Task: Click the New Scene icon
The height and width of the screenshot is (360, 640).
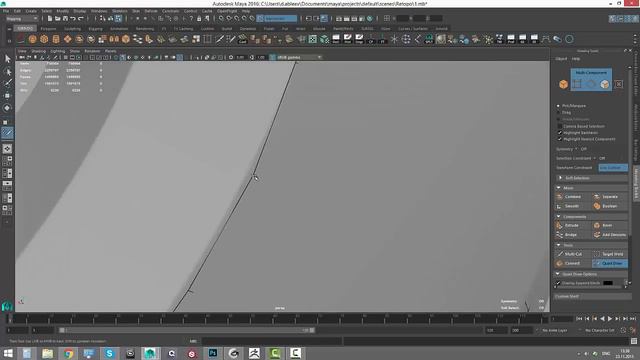Action: pos(50,18)
